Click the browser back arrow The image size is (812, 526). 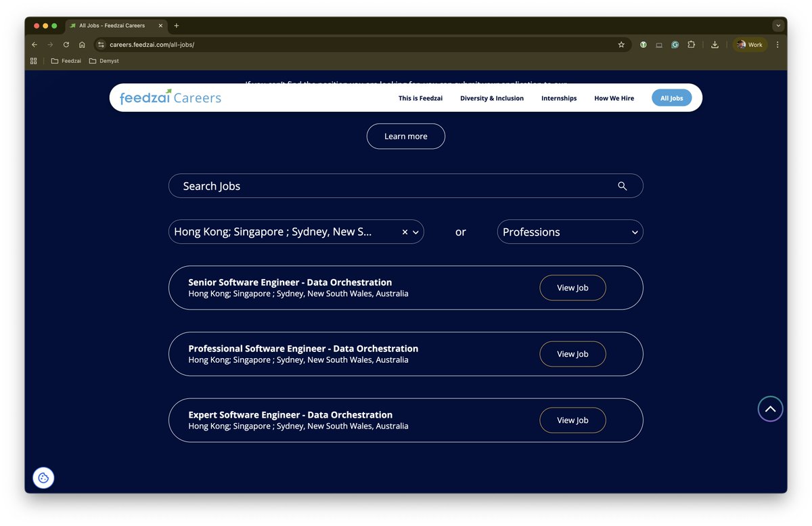point(35,45)
